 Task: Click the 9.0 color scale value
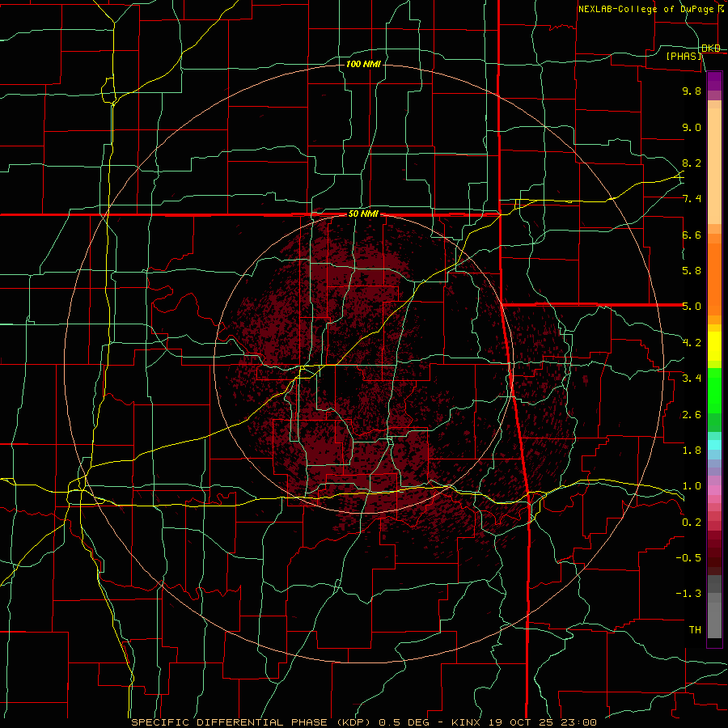coord(692,127)
